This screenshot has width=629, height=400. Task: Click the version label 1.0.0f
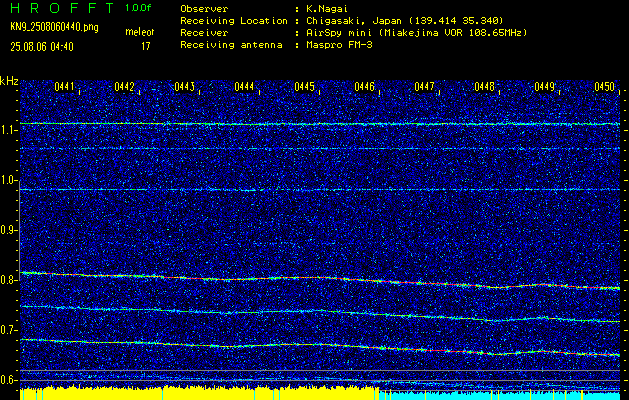(x=138, y=8)
